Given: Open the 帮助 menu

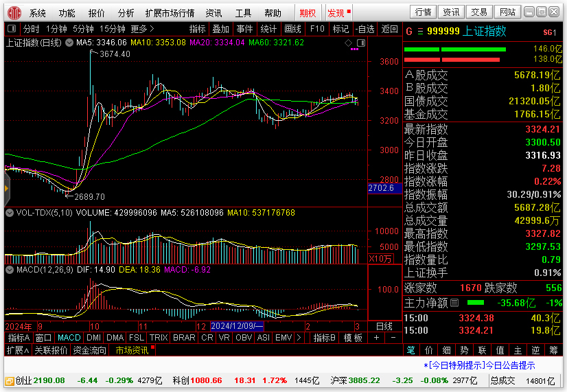Looking at the screenshot, I should tap(273, 13).
